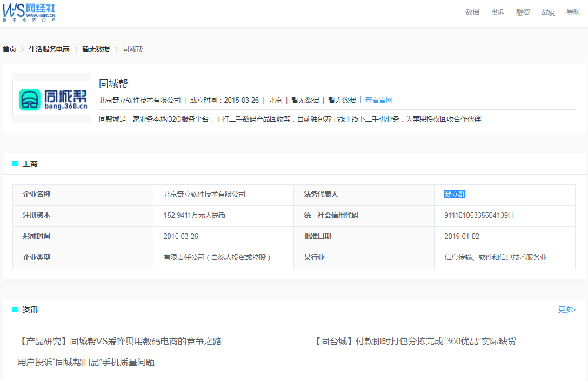The height and width of the screenshot is (381, 588).
Task: Open 【产品研究】同城帮VS爱锋贝 article
Action: pos(119,341)
